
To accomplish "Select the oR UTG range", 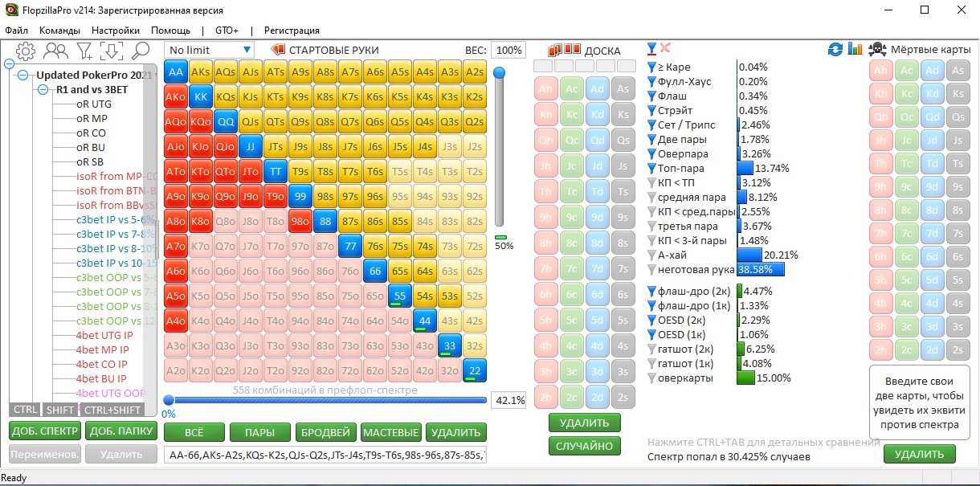I will coord(94,104).
